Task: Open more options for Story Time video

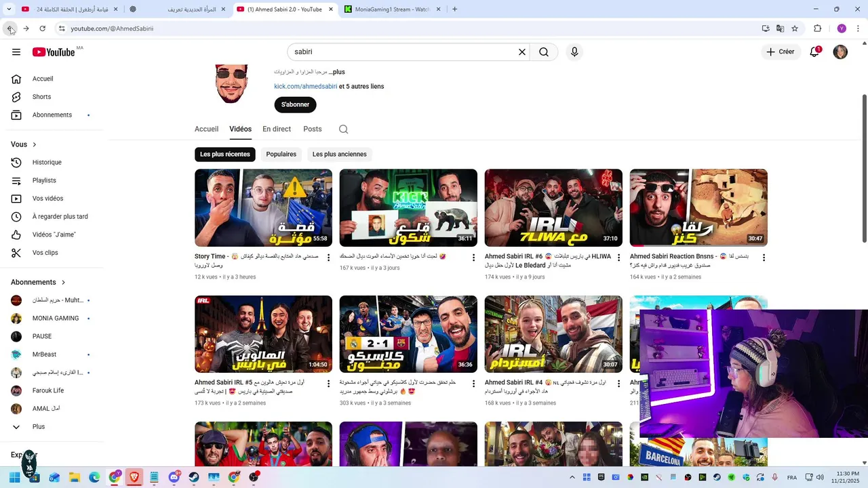Action: 329,258
